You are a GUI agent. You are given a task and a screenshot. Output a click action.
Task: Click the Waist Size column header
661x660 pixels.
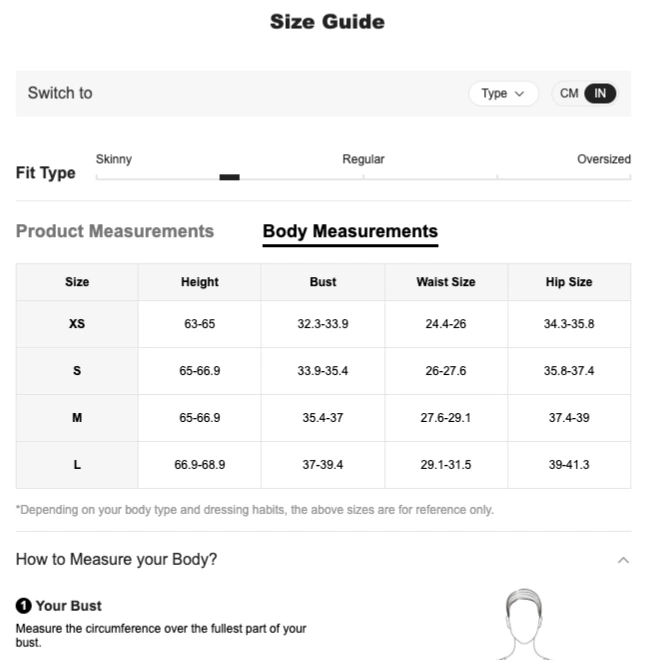446,282
